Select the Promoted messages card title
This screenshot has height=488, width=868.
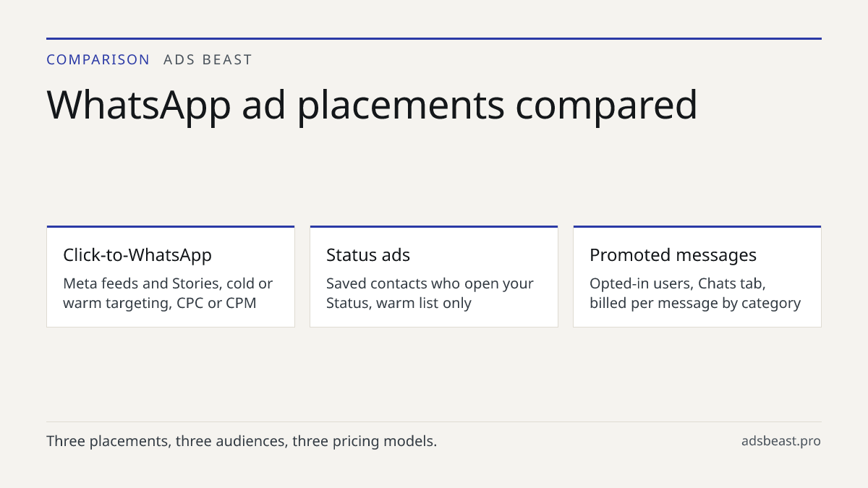pos(673,255)
